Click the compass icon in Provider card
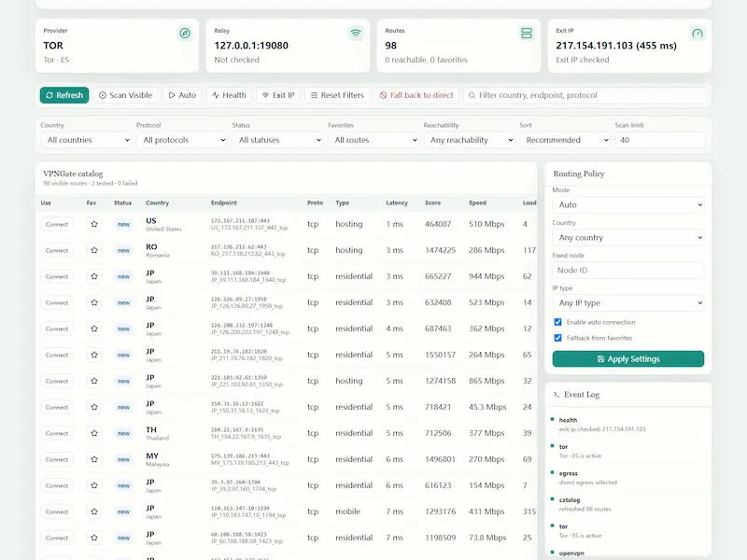 click(x=185, y=34)
